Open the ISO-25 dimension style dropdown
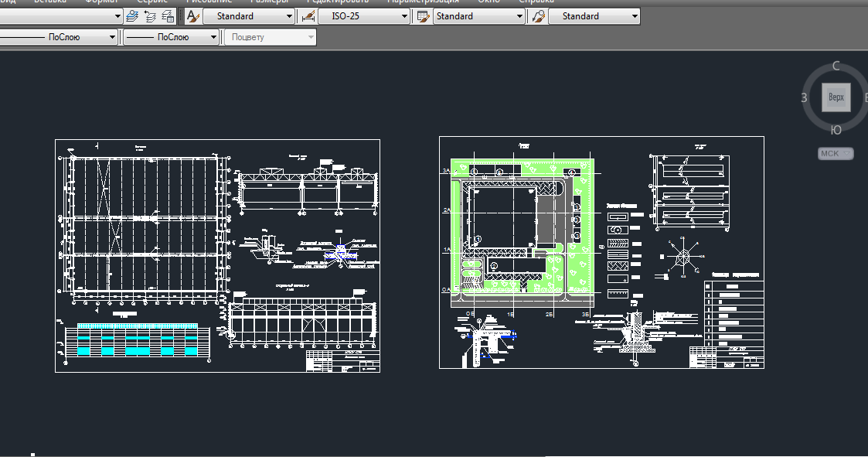868x457 pixels. [x=364, y=16]
